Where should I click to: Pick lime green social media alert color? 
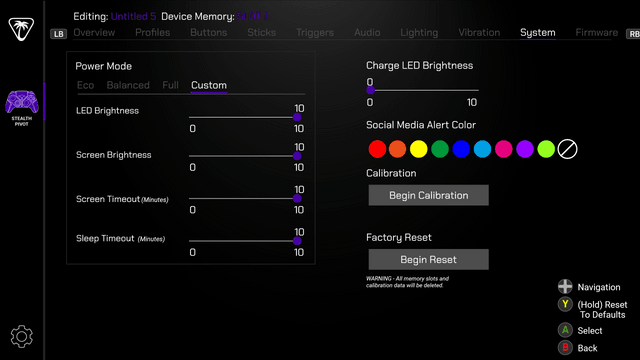click(546, 149)
